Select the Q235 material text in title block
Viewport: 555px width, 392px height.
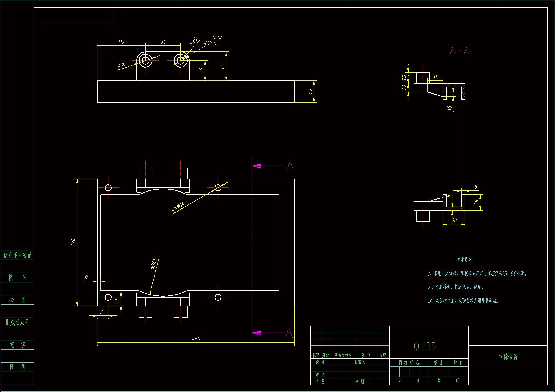click(425, 346)
